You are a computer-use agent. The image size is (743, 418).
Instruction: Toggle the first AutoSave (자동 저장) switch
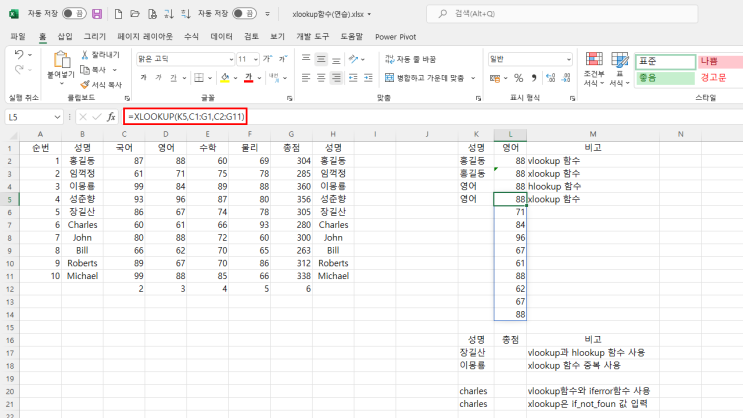[x=72, y=15]
